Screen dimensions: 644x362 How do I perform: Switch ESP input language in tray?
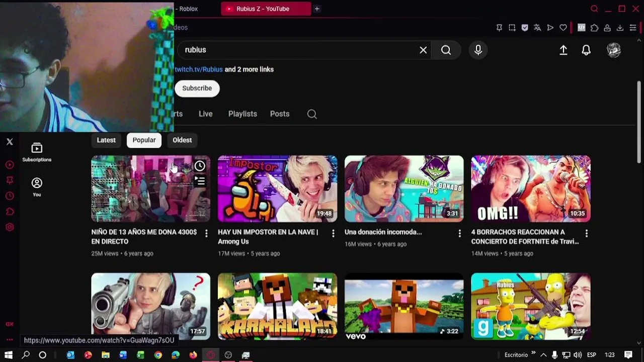592,355
